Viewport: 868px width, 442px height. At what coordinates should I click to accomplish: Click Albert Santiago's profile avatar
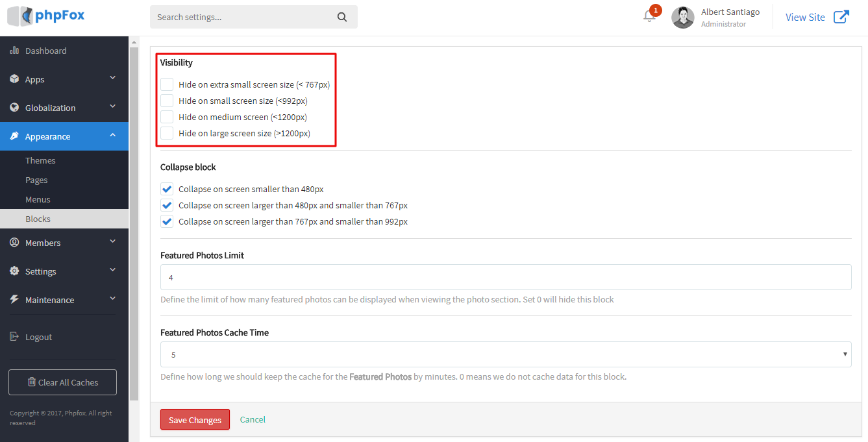(682, 18)
